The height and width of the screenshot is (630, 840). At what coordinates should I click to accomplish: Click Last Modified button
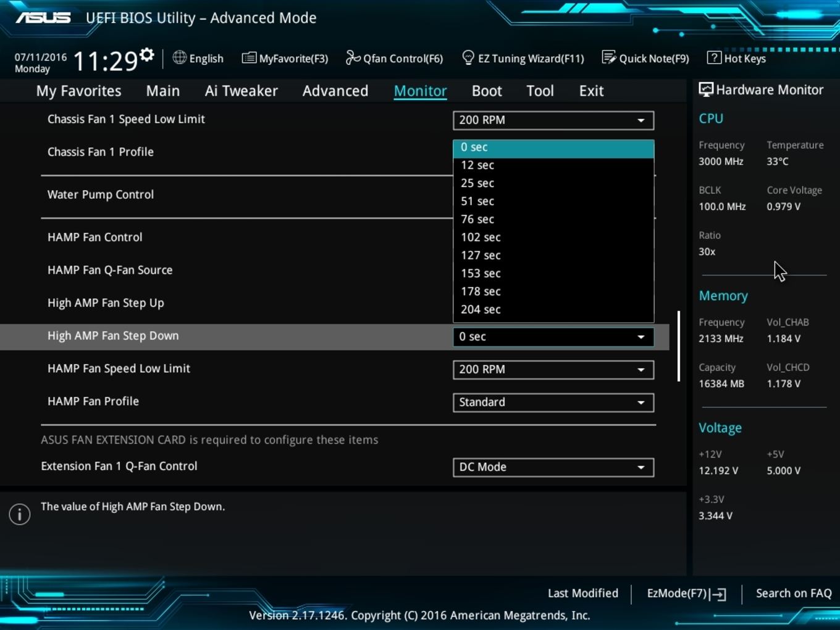(x=583, y=593)
